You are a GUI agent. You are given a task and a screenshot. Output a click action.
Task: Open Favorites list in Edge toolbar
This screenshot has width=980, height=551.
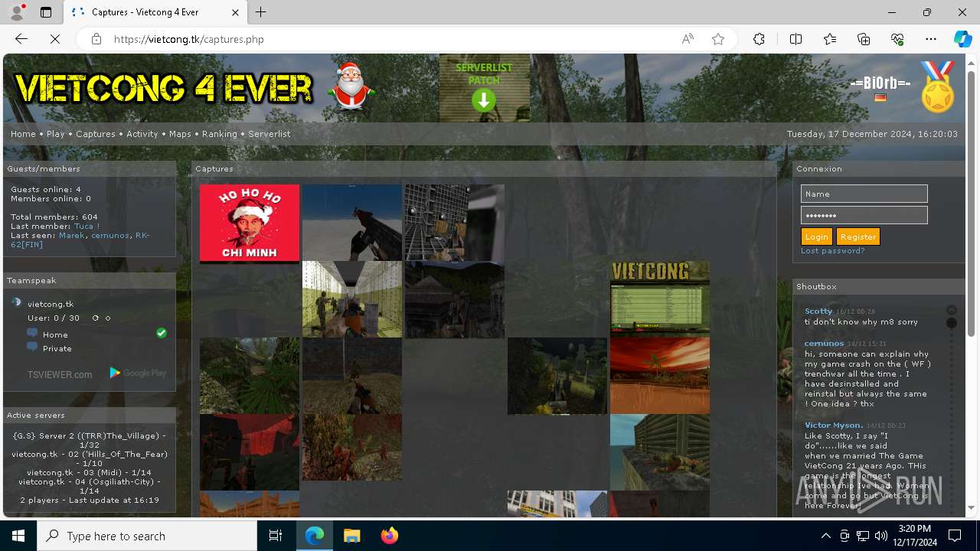click(x=830, y=39)
